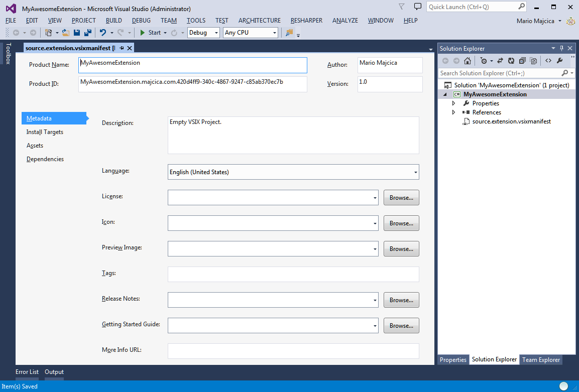Click the Open File folder icon

(x=66, y=33)
